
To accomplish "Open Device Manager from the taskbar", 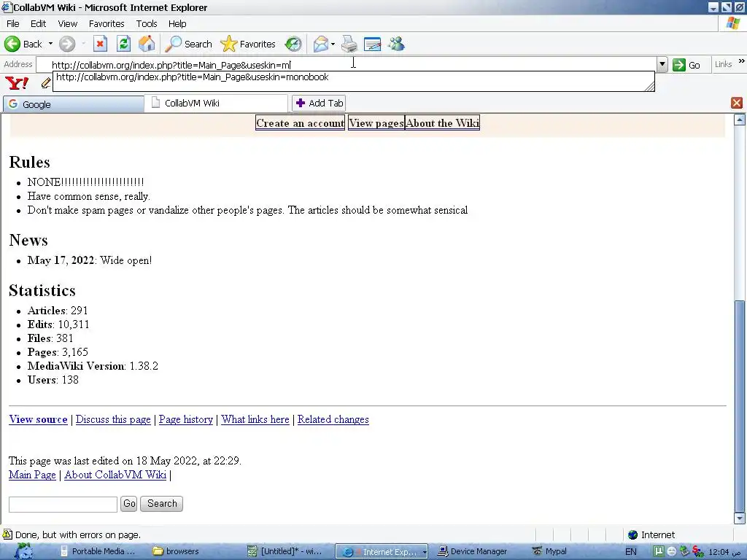I will (473, 551).
